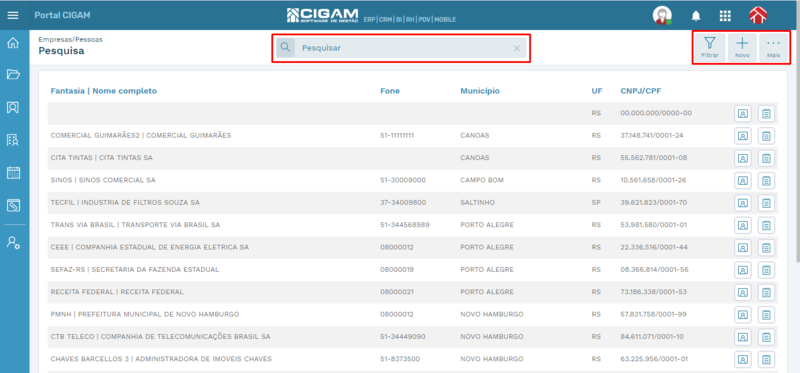Open contact icon for RECEITA FEDERAL row
The width and height of the screenshot is (800, 373).
743,292
